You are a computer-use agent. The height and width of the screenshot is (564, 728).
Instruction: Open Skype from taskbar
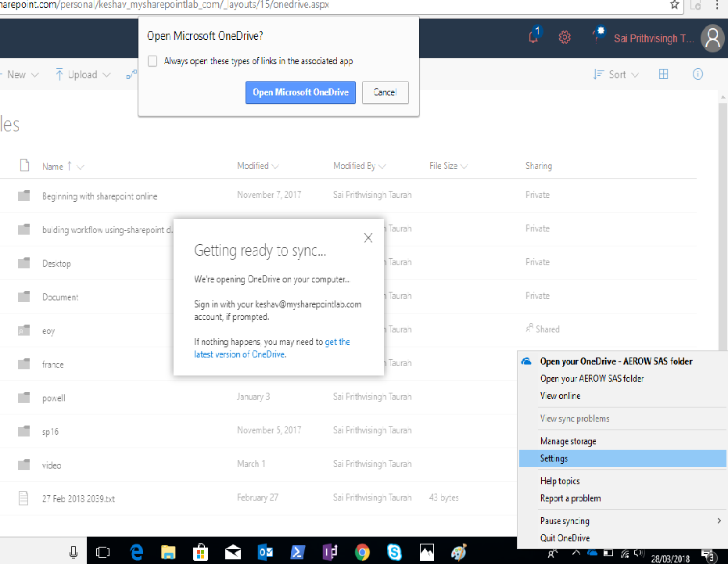[395, 552]
